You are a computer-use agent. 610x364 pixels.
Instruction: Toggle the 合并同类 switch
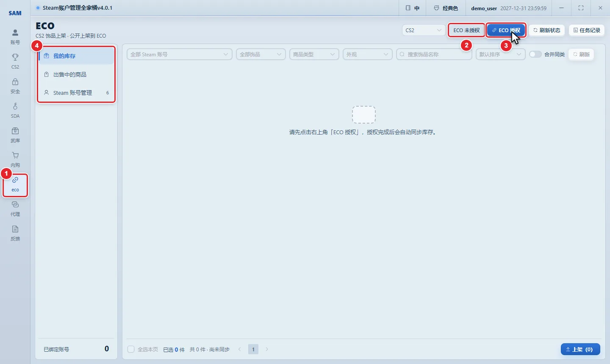(535, 54)
